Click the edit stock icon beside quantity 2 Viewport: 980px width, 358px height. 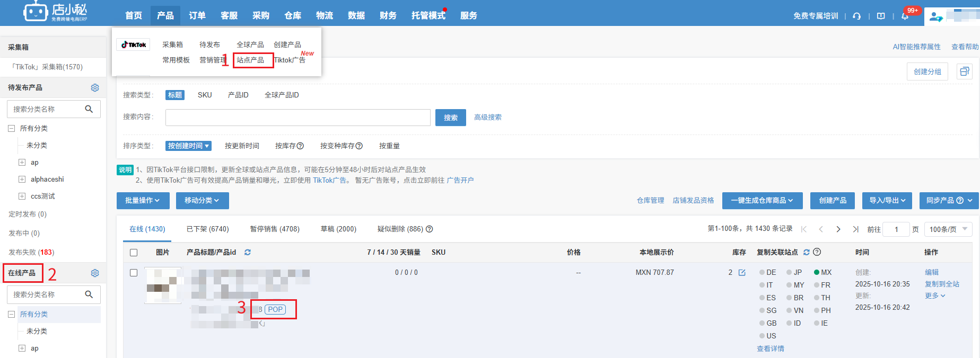point(742,272)
